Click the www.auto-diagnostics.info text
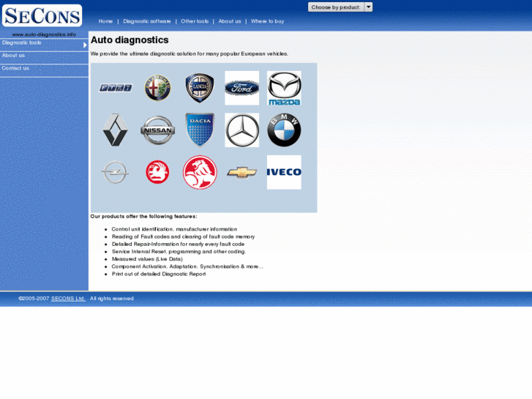 pos(44,34)
